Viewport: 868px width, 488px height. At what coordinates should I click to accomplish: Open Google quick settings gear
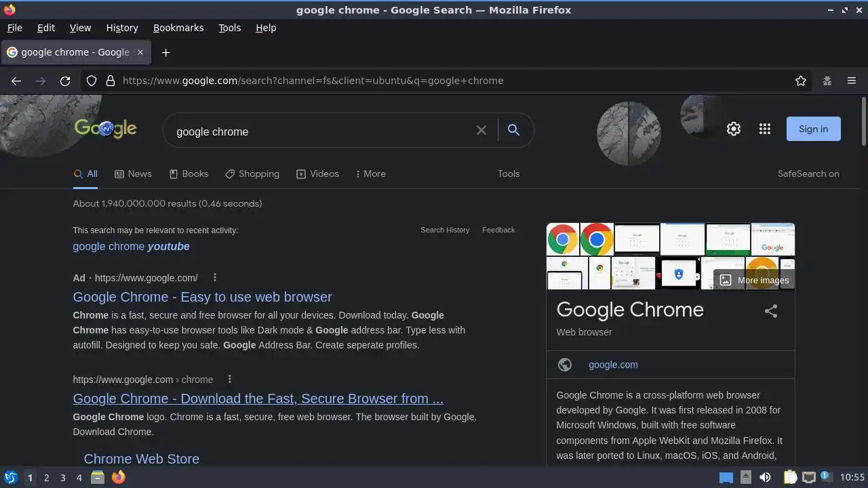point(734,129)
